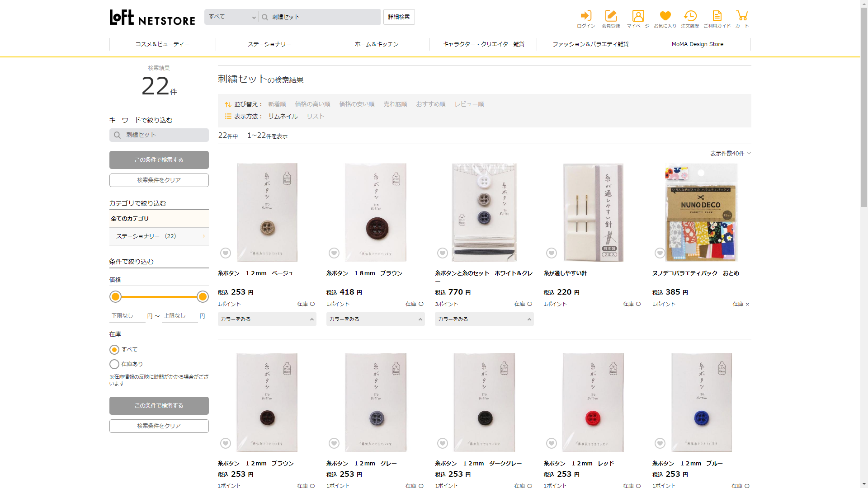View order history clock icon
868x488 pixels.
click(x=690, y=16)
